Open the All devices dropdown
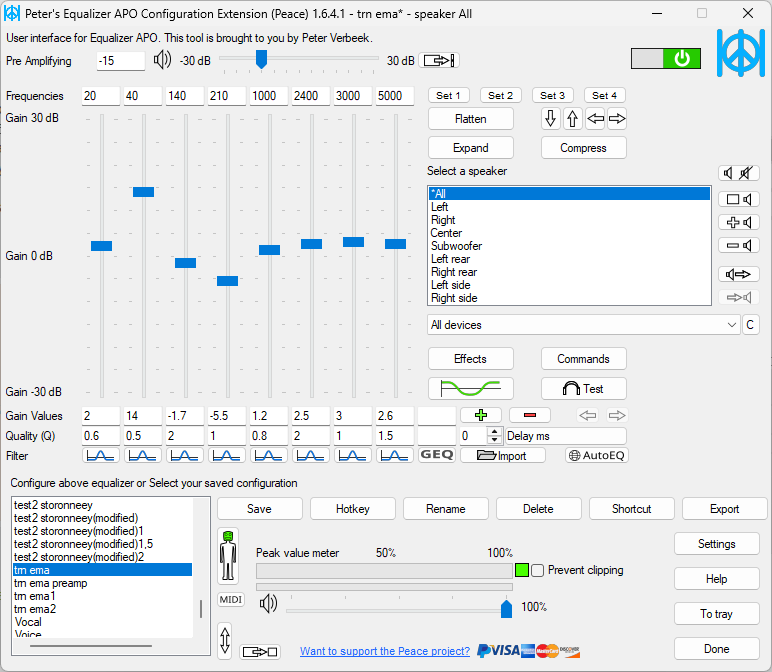Viewport: 772px width, 672px height. coord(584,325)
